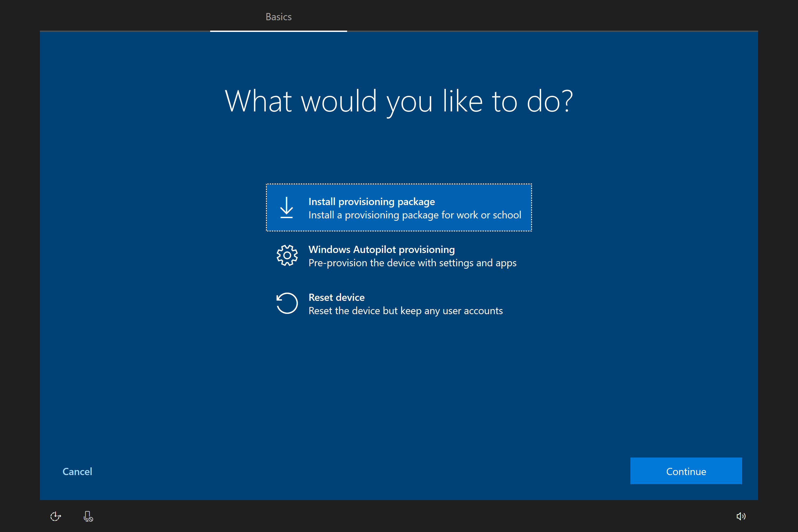This screenshot has height=532, width=798.
Task: Click the word 'Autopilot' in second option
Action: click(374, 250)
